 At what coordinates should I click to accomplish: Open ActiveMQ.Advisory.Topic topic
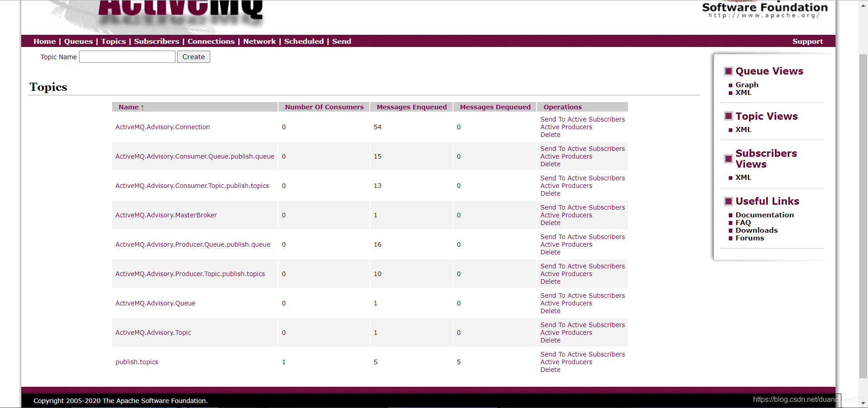click(x=153, y=333)
